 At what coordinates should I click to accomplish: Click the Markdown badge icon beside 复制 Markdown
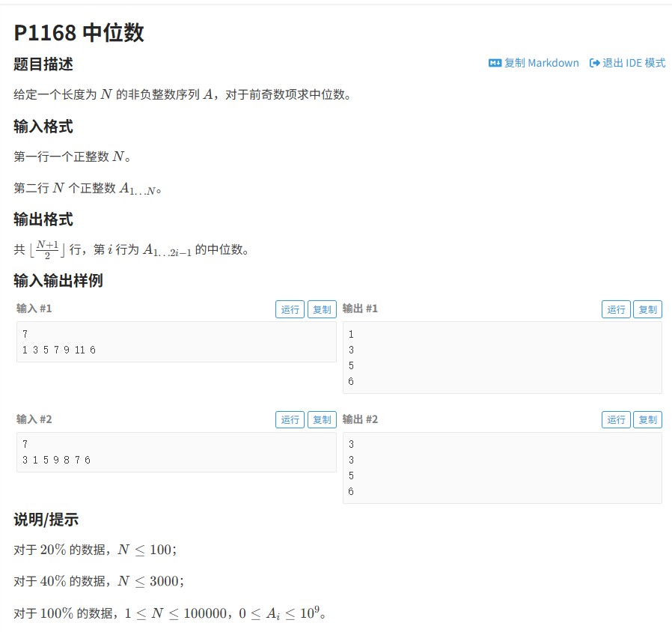(494, 64)
